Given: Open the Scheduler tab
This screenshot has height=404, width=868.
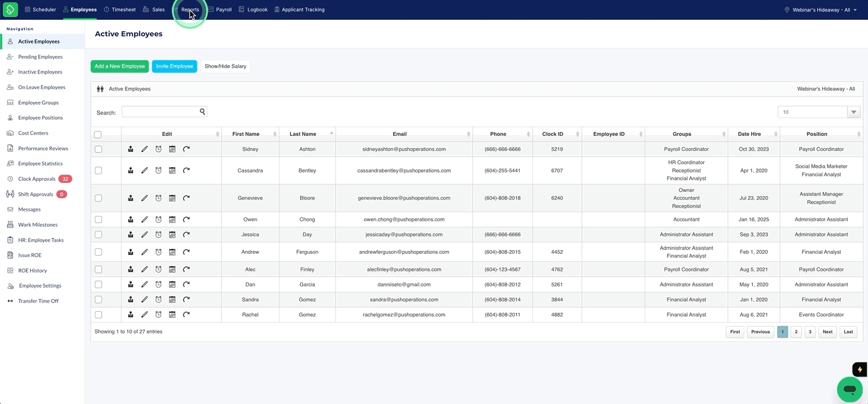Looking at the screenshot, I should [40, 10].
